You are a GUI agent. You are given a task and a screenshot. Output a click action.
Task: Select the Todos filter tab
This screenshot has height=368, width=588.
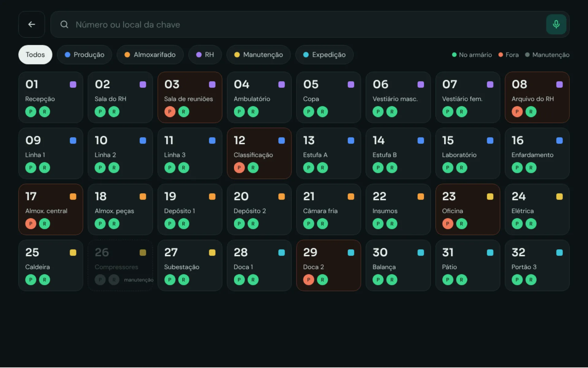click(x=35, y=55)
